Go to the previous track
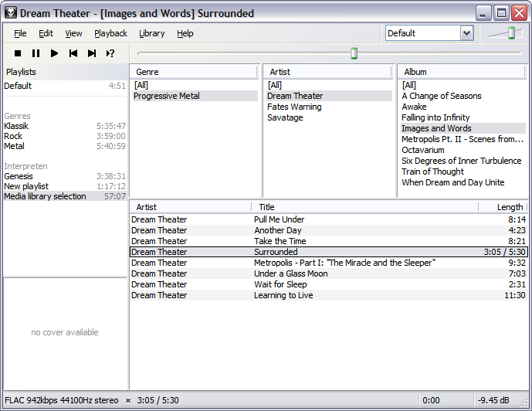Image resolution: width=532 pixels, height=411 pixels. [73, 53]
